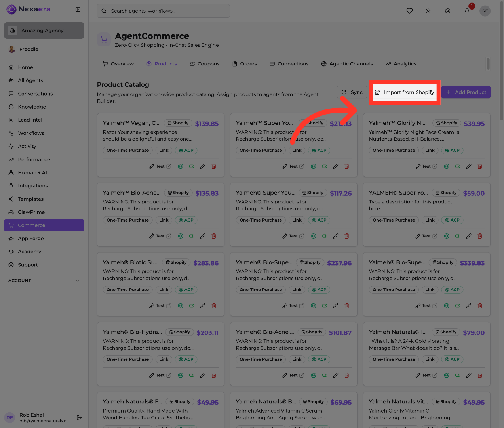Viewport: 504px width, 428px height.
Task: Log out using icon beside Rob Eshal
Action: click(x=79, y=418)
